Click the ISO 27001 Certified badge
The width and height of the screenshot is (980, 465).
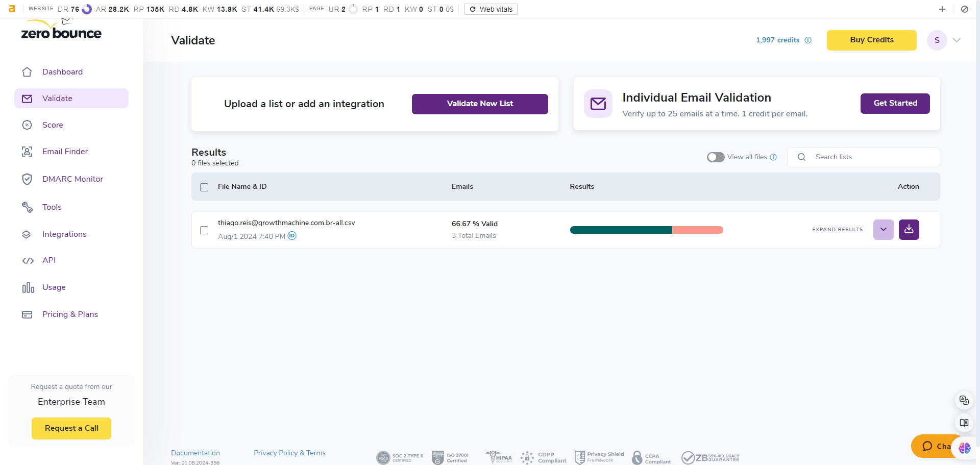tap(450, 458)
